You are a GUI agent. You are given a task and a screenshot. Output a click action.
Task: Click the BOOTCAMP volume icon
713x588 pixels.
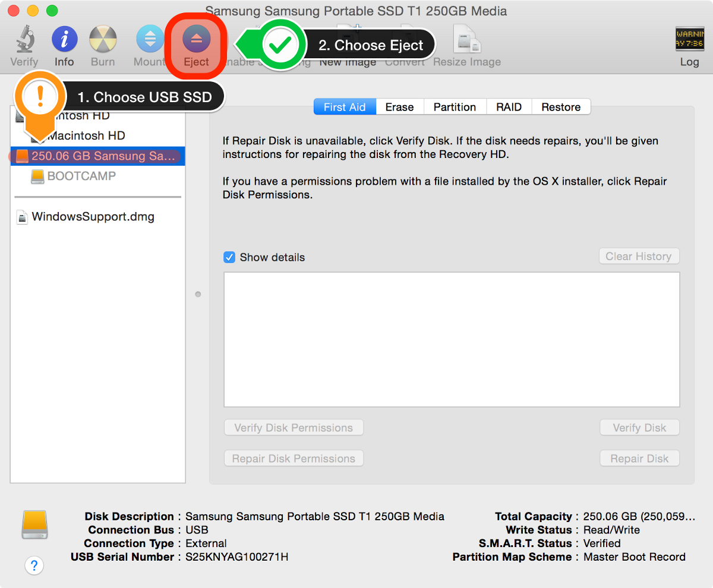tap(37, 176)
